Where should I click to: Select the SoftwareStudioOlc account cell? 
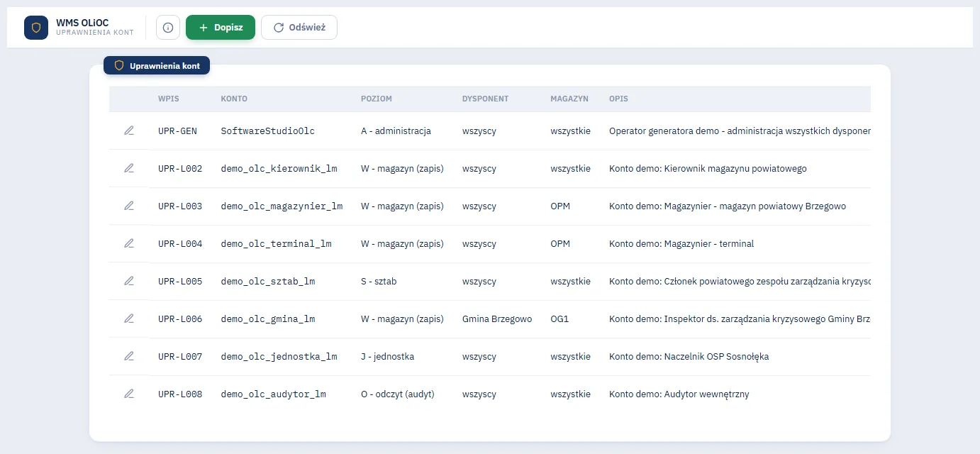(x=268, y=131)
